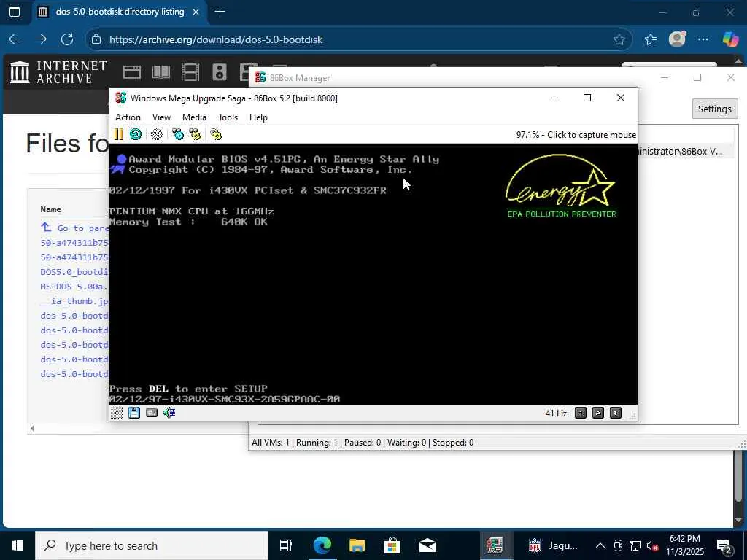Viewport: 747px width, 560px height.
Task: Close the dos-5.0-bootdisk tab
Action: (196, 12)
